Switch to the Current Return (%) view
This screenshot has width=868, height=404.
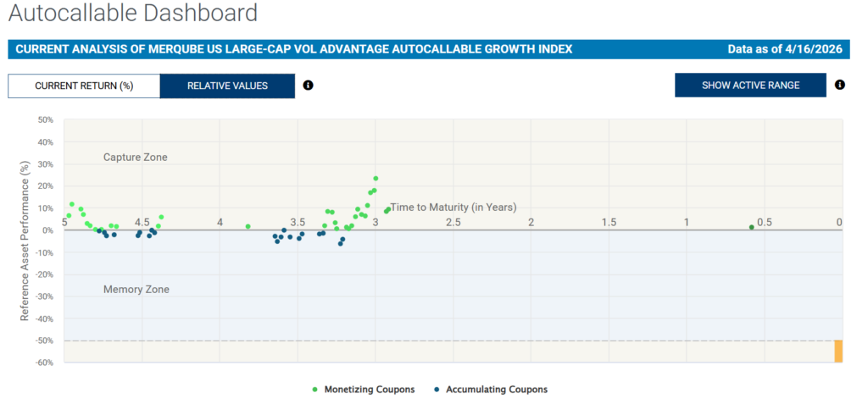pos(84,86)
